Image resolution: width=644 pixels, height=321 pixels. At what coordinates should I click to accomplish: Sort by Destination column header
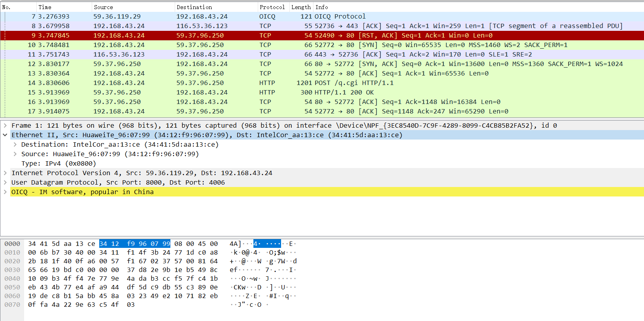point(216,7)
